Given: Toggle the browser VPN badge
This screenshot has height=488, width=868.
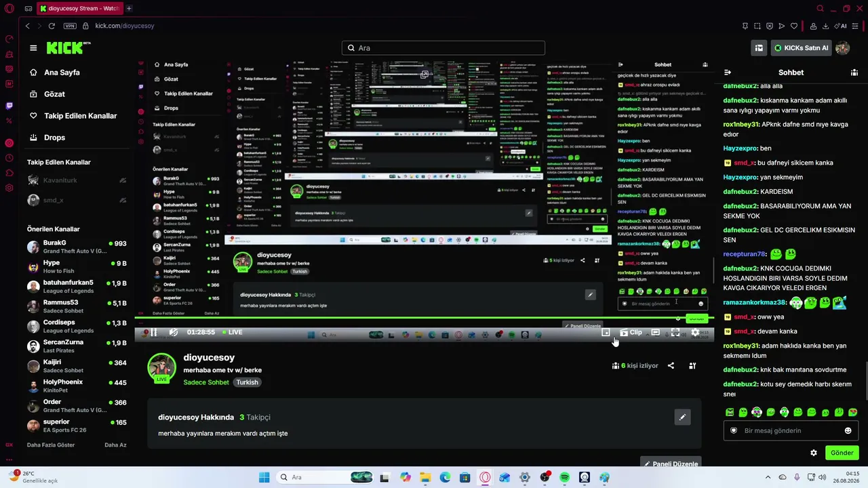Looking at the screenshot, I should point(70,26).
